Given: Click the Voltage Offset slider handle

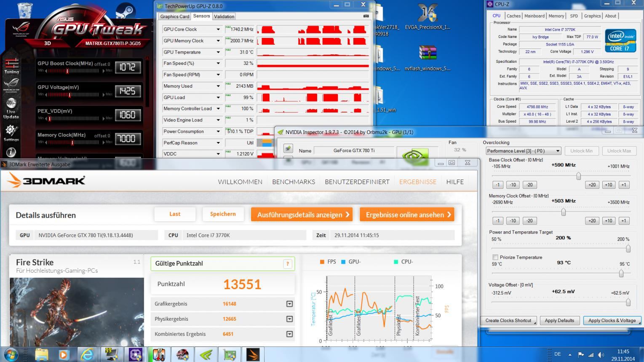Looking at the screenshot, I should (x=628, y=302).
